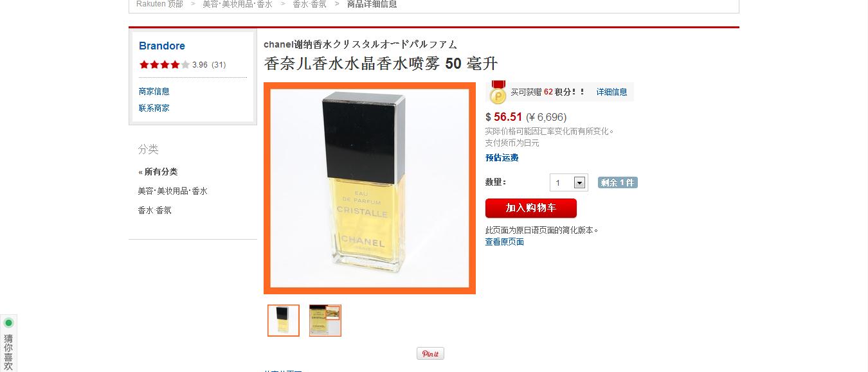Screen dimensions: 868x372
Task: Open the 香水·香氛 breadcrumb link
Action: pyautogui.click(x=309, y=4)
